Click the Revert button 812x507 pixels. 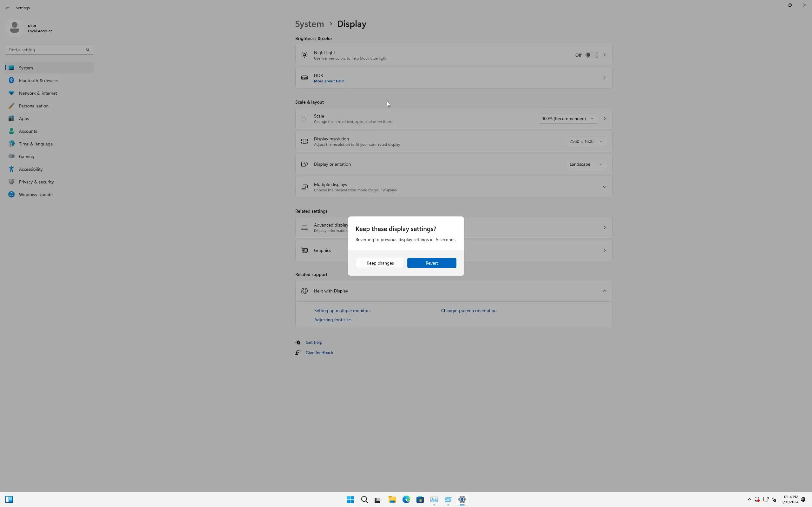(431, 263)
